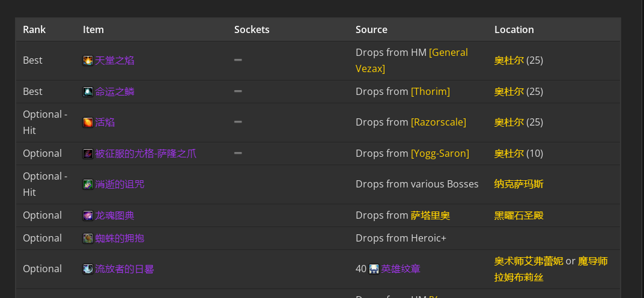Open the 奥术师艾弗蕾妮 vendor link
This screenshot has height=298, width=644.
(x=529, y=261)
